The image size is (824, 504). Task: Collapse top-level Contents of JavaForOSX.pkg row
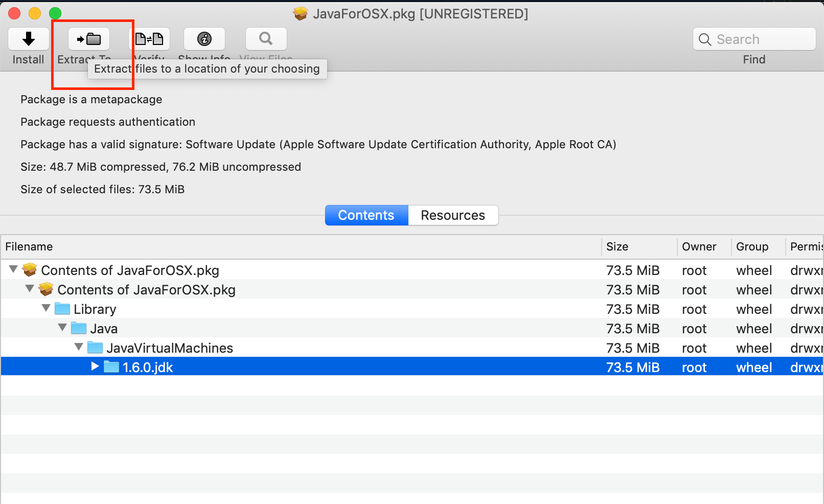(x=13, y=269)
